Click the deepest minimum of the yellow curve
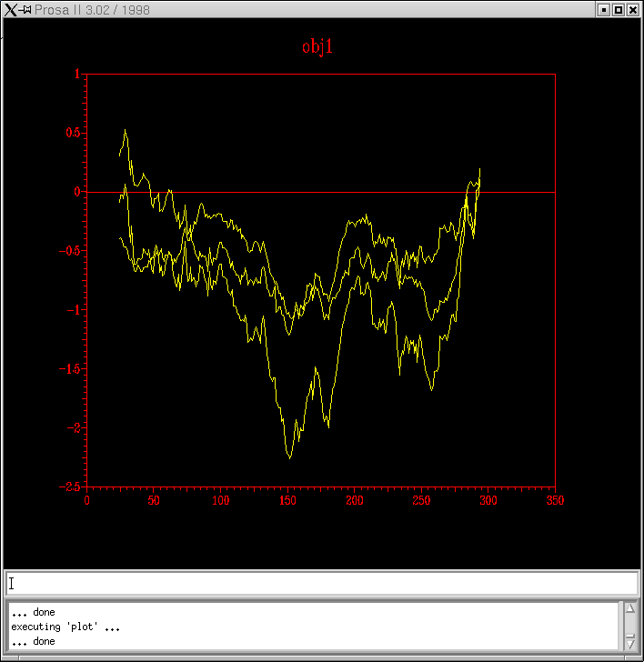 (290, 457)
